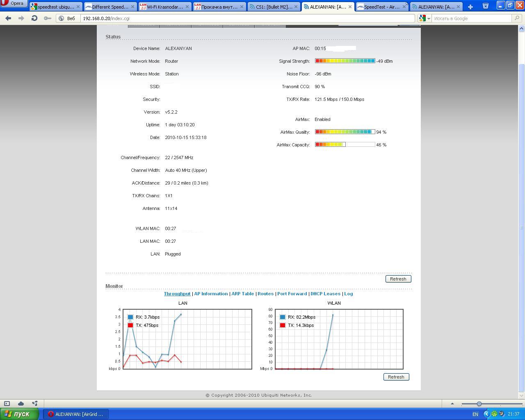Open a new tab with plus button
Image resolution: width=525 pixels, height=420 pixels.
470,7
